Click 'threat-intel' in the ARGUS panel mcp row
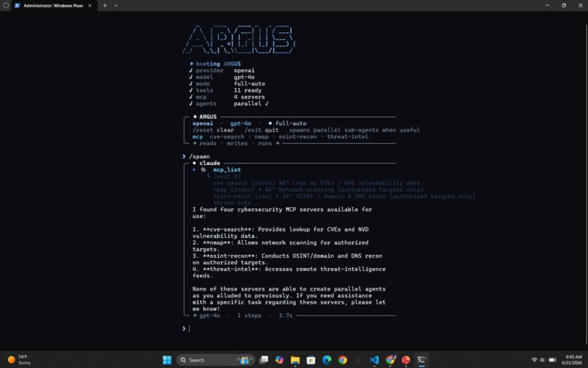Viewport: 588px width, 368px height. coord(347,137)
